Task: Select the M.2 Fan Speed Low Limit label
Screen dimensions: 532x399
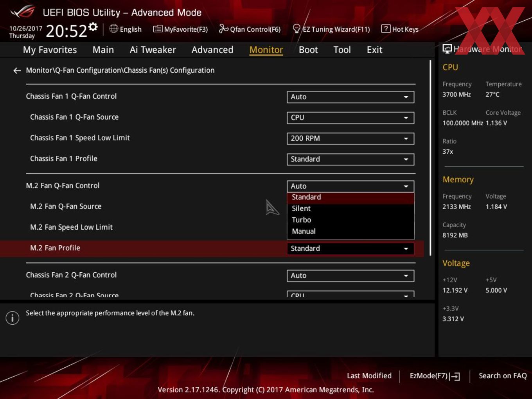Action: (71, 227)
